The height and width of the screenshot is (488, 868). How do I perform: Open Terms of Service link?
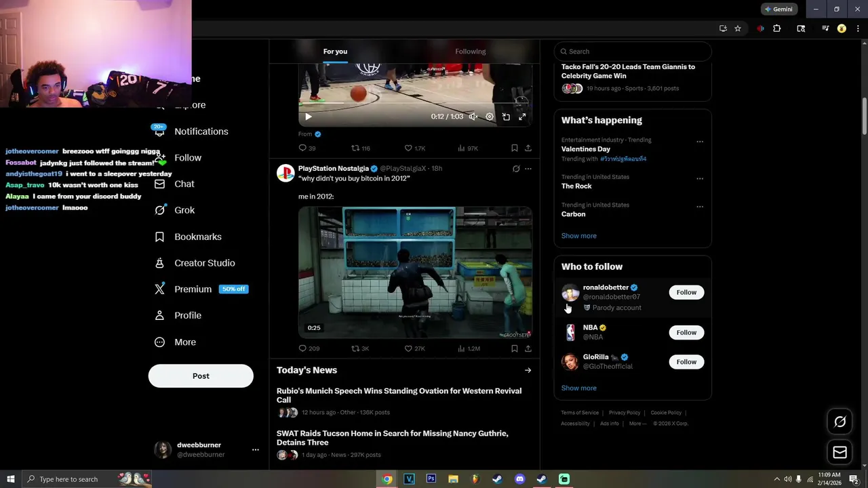tap(580, 413)
